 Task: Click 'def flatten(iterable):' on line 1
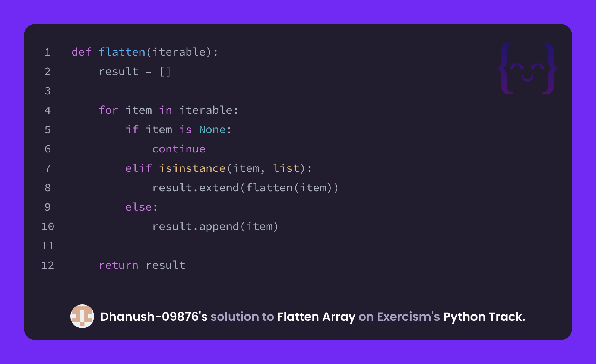(145, 52)
